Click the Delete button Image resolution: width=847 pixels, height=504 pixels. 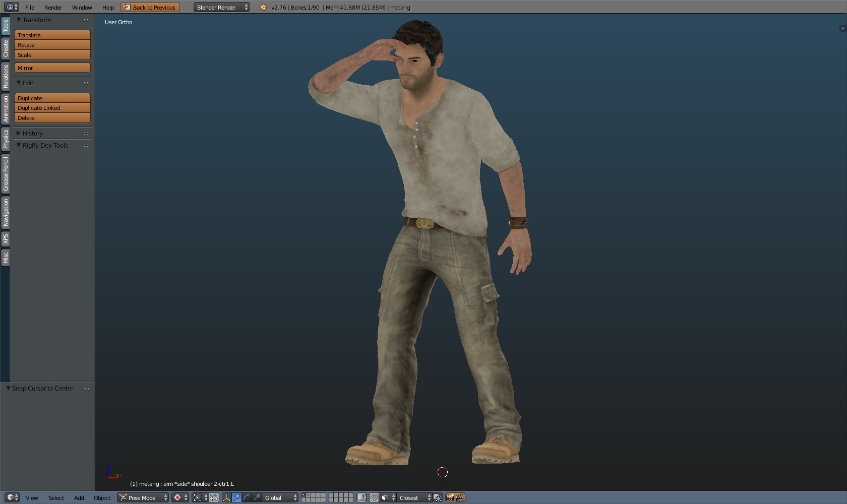coord(52,117)
